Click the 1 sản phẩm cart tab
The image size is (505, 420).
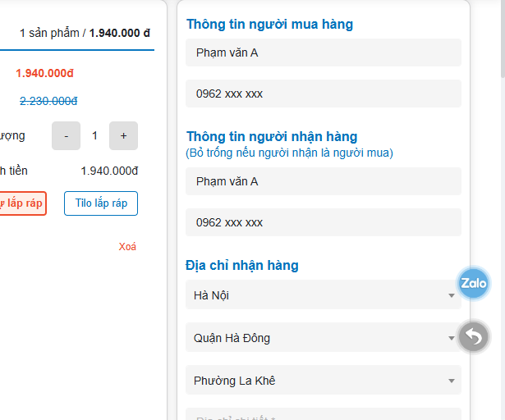pos(85,33)
